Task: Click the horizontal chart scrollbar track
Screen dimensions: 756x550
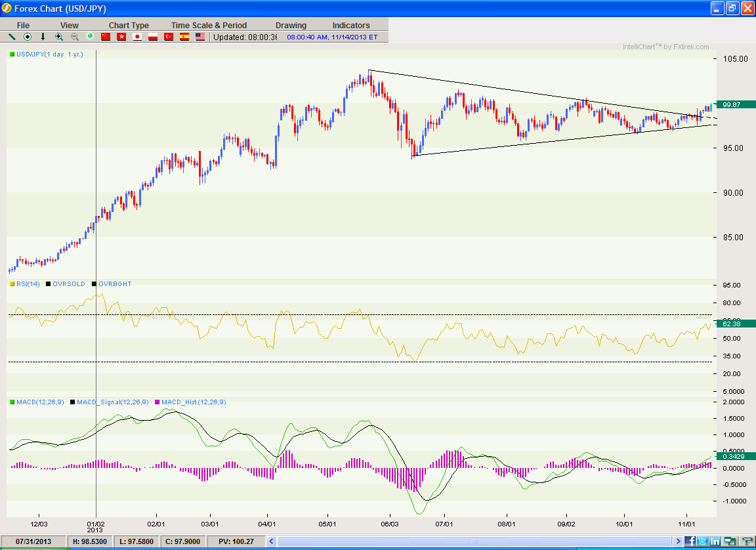Action: [474, 541]
